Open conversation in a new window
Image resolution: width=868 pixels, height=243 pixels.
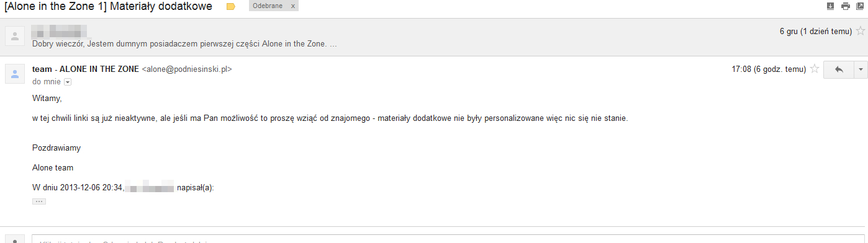860,6
